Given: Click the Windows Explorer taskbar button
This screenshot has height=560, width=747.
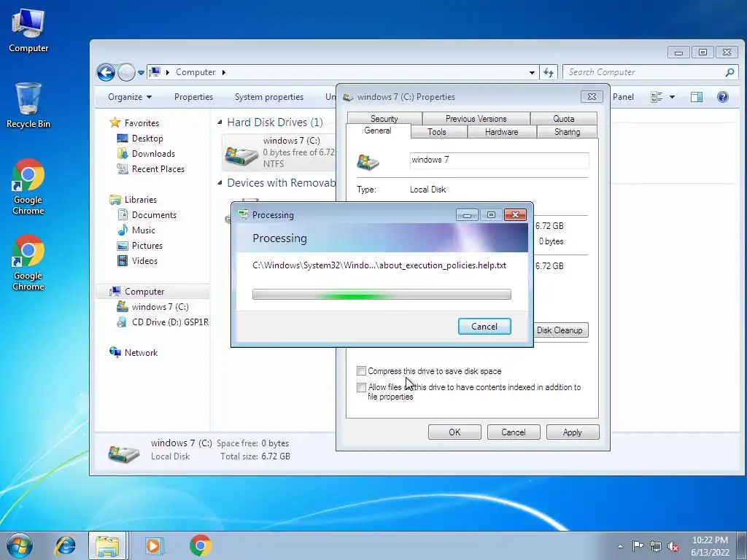Looking at the screenshot, I should click(108, 545).
